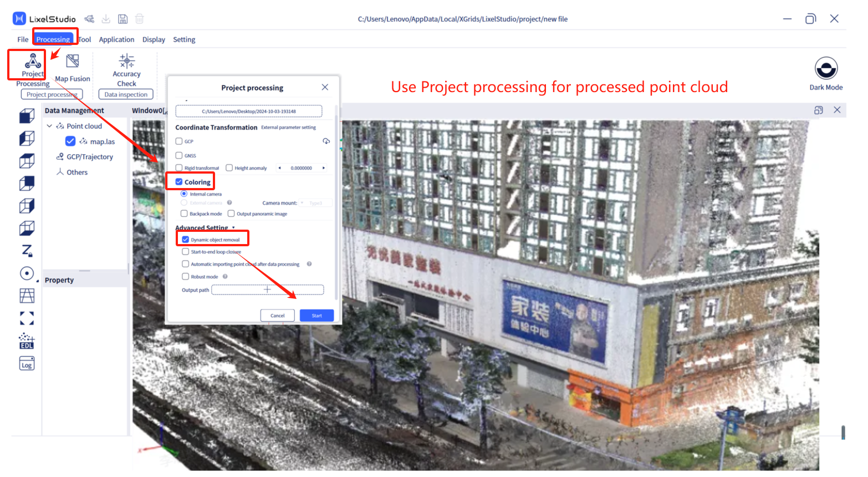The height and width of the screenshot is (477, 868).
Task: Click the download arrow icon in title bar
Action: click(x=106, y=19)
